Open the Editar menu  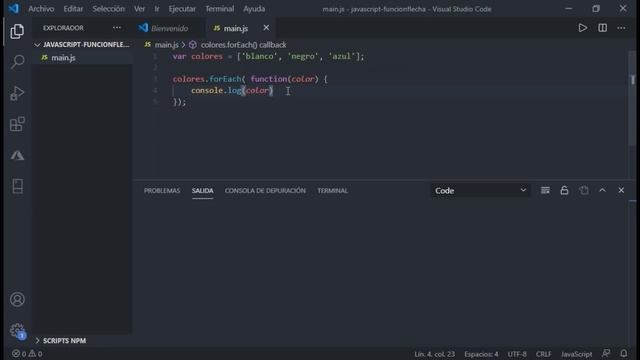tap(73, 9)
